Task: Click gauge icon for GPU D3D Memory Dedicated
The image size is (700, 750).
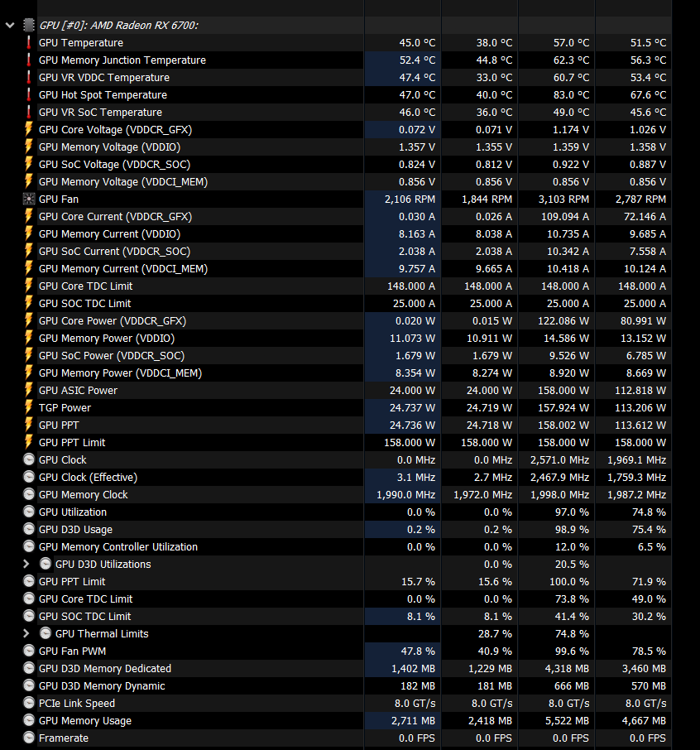Action: (x=29, y=668)
